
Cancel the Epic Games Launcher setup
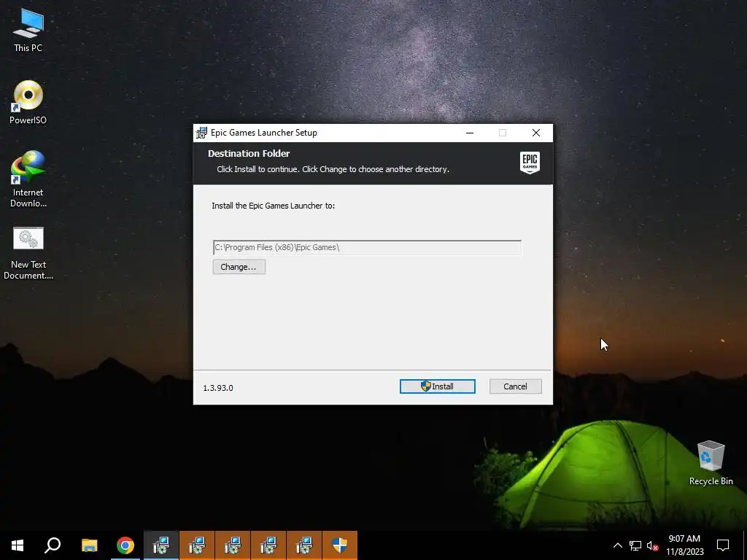pyautogui.click(x=516, y=386)
